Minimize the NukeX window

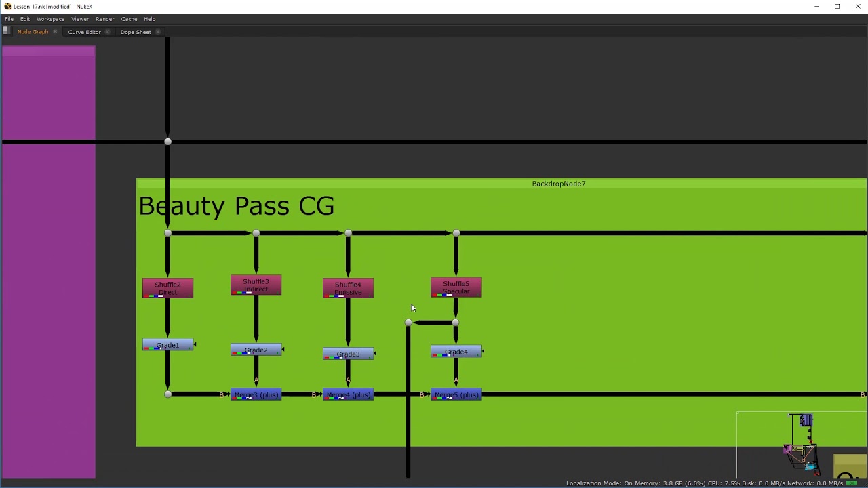click(816, 7)
